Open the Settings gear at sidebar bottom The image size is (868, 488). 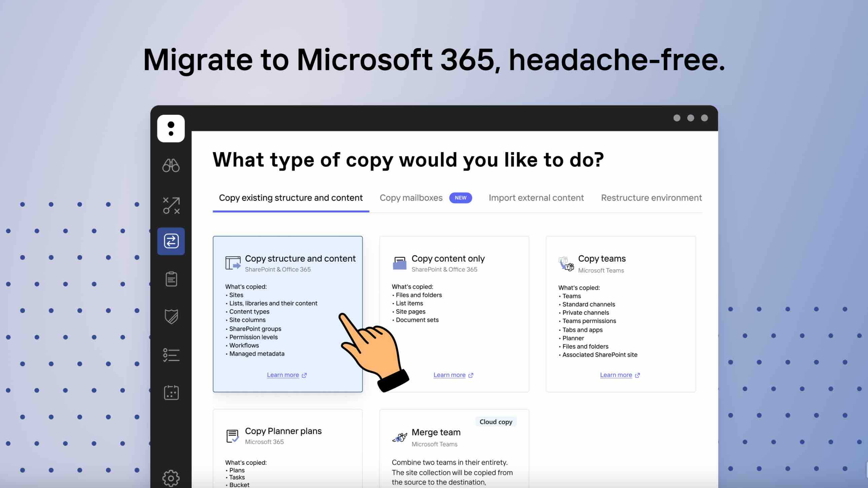(171, 477)
